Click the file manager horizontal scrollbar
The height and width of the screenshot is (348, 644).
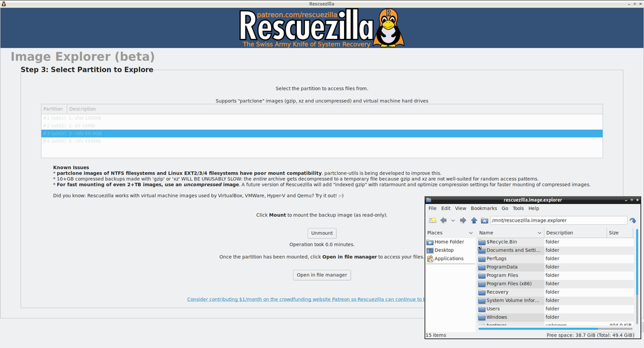[538, 329]
